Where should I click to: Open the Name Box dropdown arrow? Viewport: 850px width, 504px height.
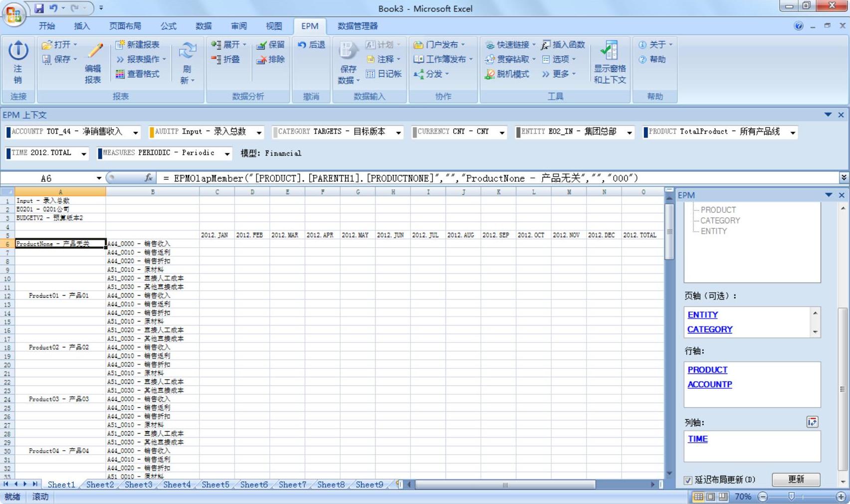(x=99, y=178)
